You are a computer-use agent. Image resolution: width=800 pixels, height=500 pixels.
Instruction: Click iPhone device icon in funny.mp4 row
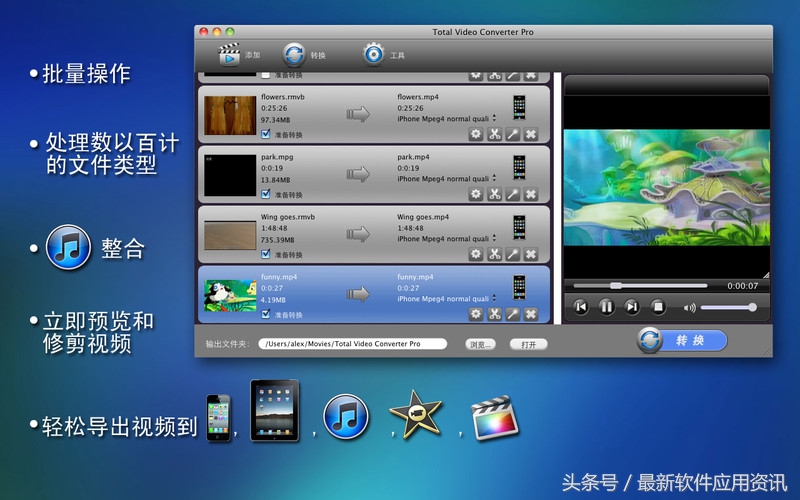point(519,287)
